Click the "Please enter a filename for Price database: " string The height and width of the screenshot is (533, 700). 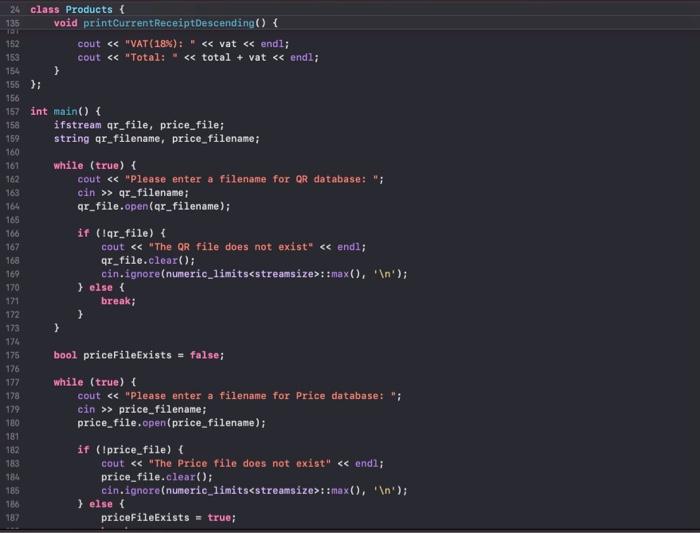coord(260,396)
